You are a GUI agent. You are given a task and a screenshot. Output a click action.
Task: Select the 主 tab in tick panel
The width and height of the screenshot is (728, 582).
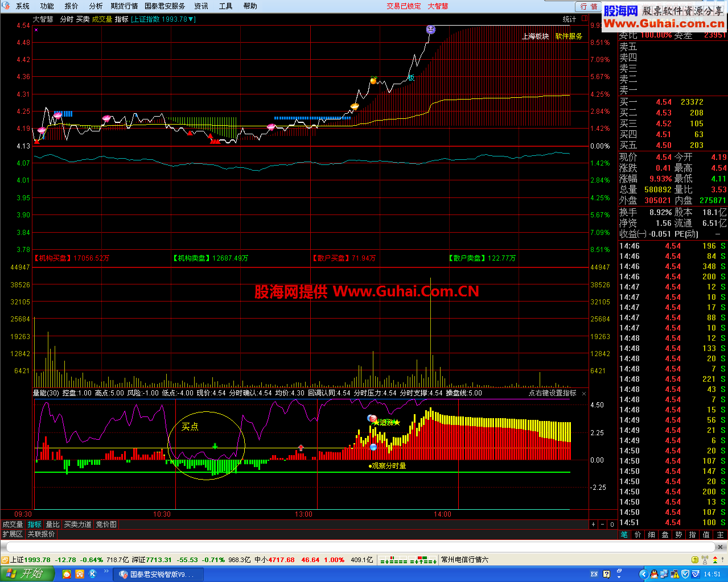tap(720, 535)
